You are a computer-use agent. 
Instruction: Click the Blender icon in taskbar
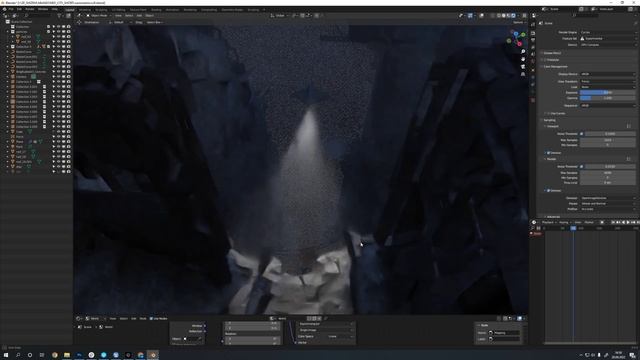[153, 355]
